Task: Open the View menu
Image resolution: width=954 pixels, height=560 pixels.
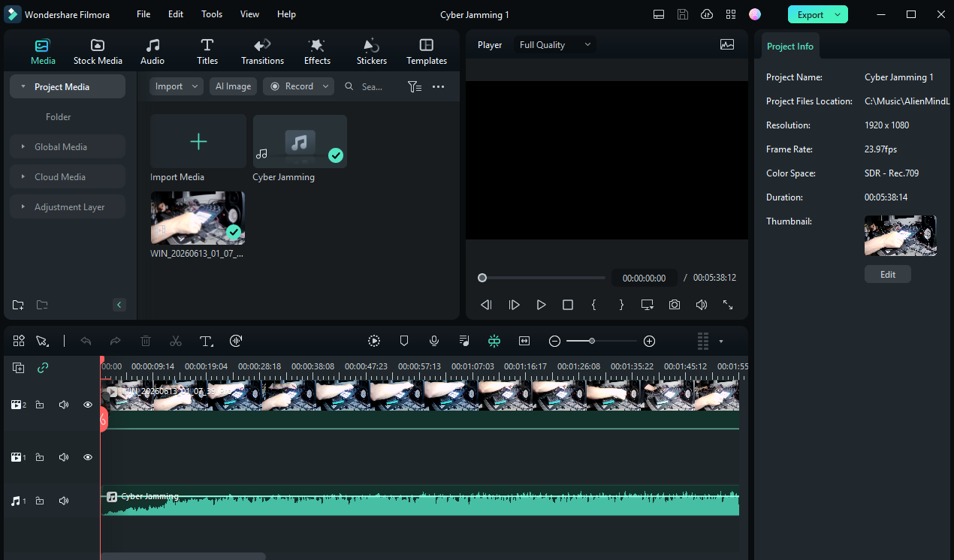Action: point(249,14)
